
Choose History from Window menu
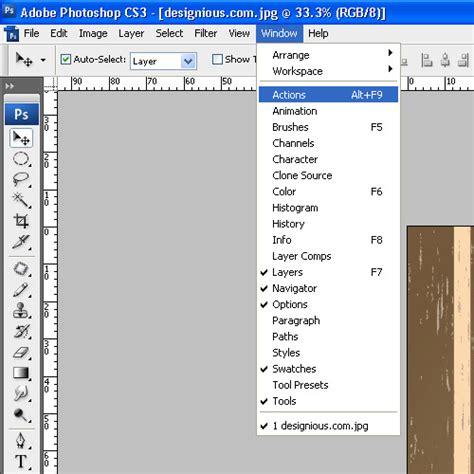pyautogui.click(x=328, y=224)
